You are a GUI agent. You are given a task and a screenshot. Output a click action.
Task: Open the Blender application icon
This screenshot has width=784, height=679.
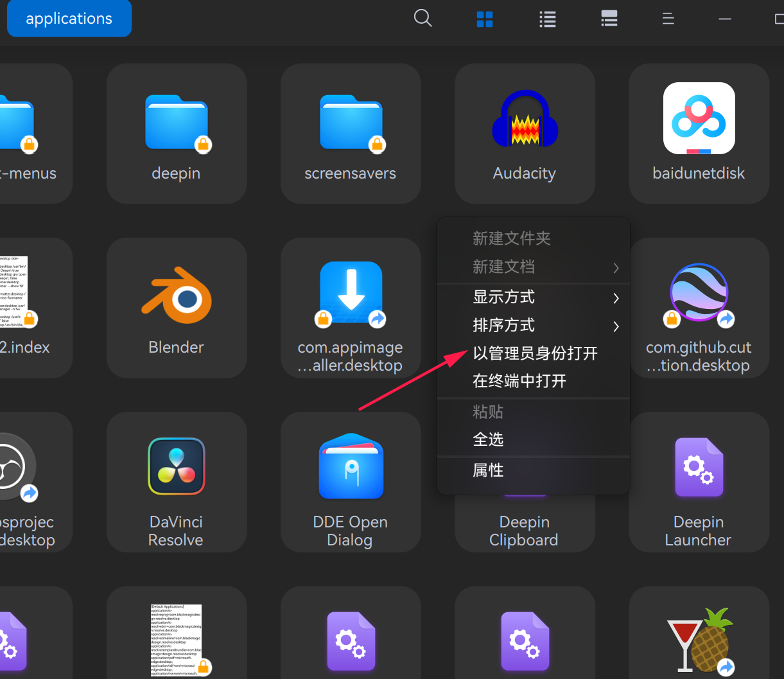[176, 294]
